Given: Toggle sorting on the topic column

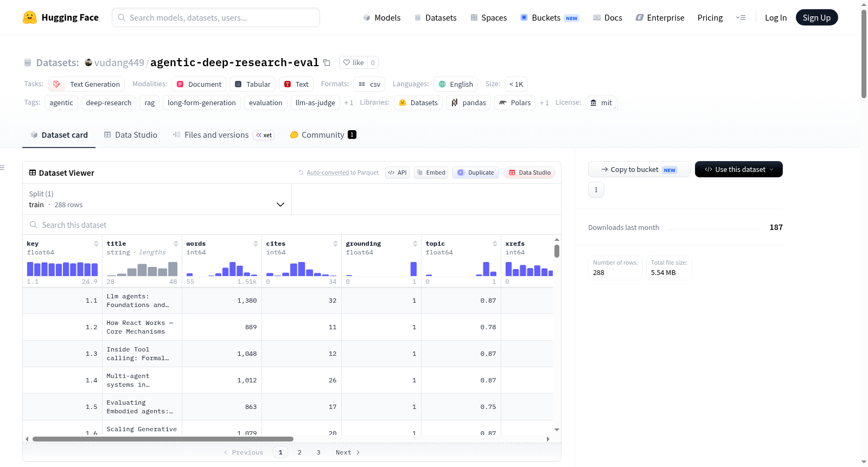Looking at the screenshot, I should (495, 244).
